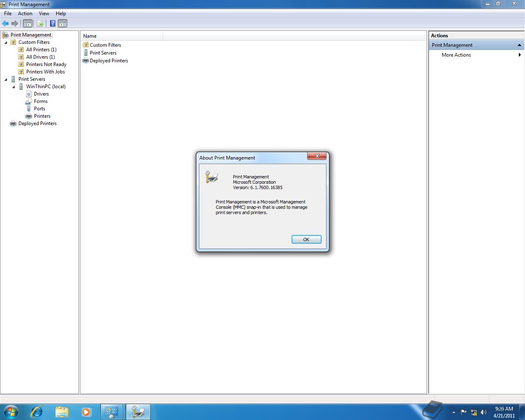525x420 pixels.
Task: Toggle the Show/Hide Action Pane toolbar button
Action: coord(63,24)
